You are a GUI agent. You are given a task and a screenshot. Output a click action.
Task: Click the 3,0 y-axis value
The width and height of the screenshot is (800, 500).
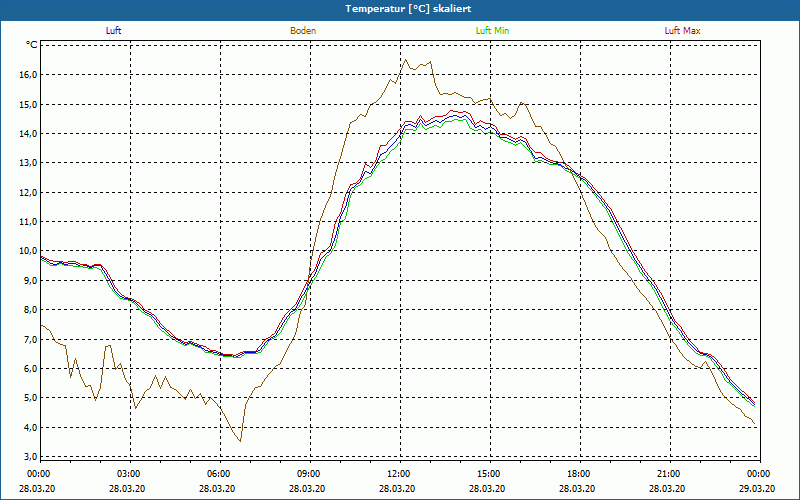[31, 456]
